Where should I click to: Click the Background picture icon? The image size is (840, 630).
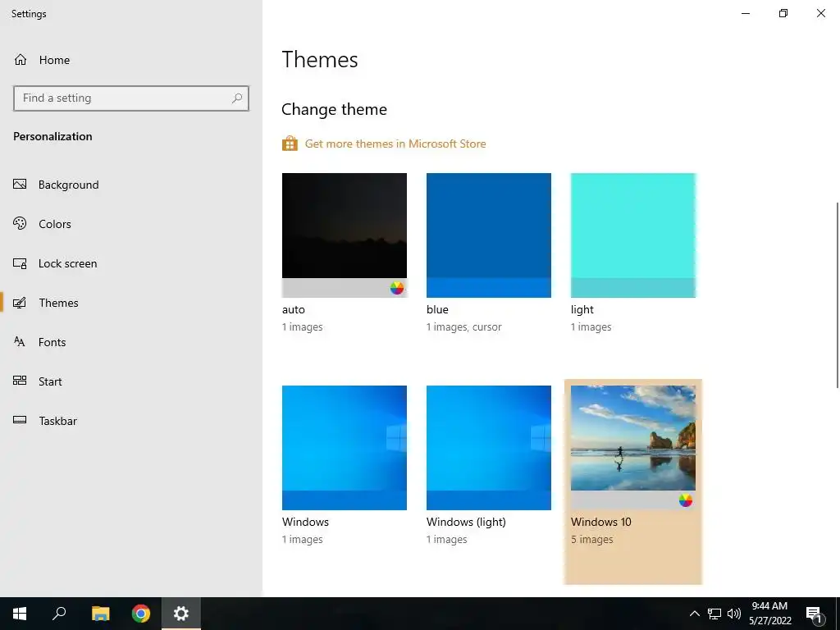click(x=20, y=185)
